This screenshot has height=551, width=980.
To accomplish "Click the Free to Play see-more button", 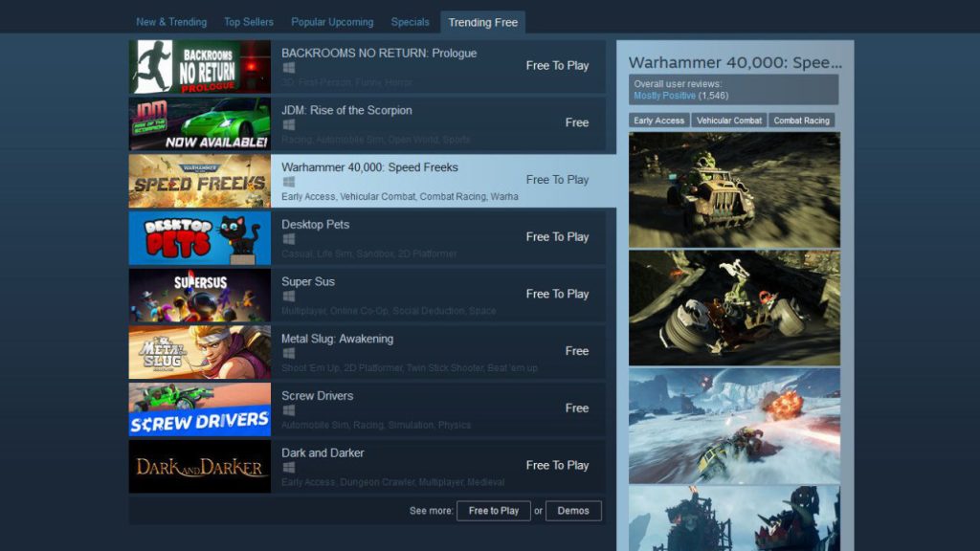I will pos(494,511).
